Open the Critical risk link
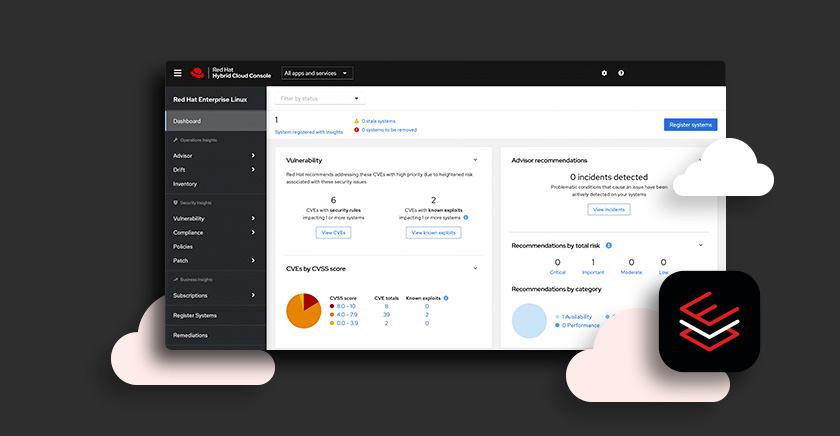The height and width of the screenshot is (436, 840). click(558, 272)
